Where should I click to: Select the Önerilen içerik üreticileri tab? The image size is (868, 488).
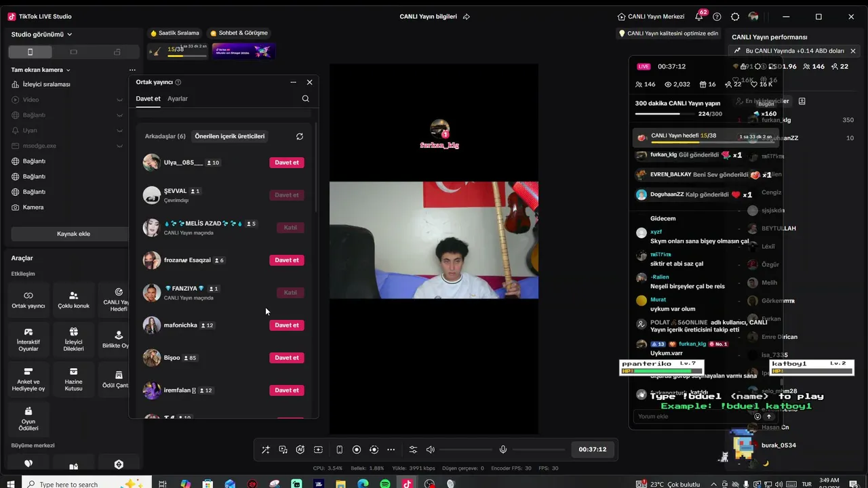[x=230, y=136]
